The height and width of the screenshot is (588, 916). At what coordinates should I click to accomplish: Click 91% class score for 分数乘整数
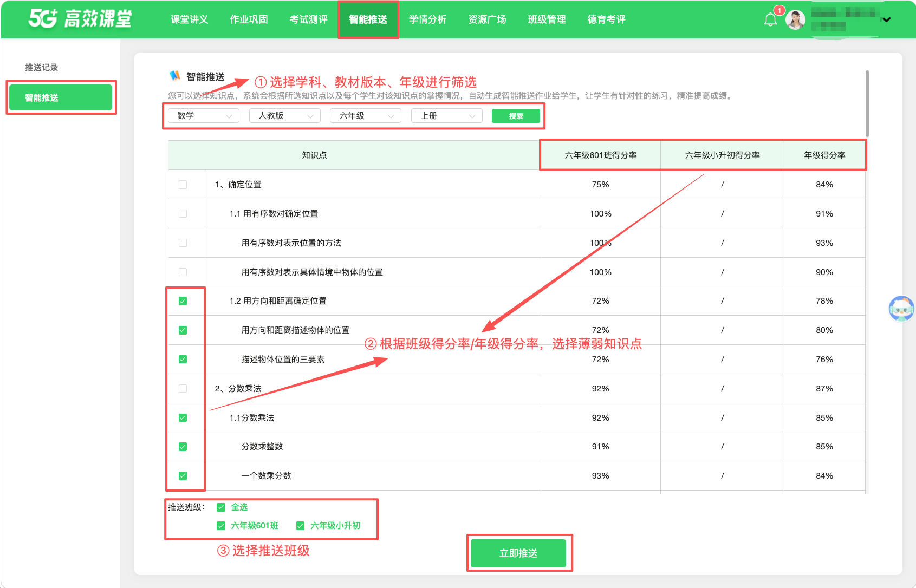coord(600,447)
